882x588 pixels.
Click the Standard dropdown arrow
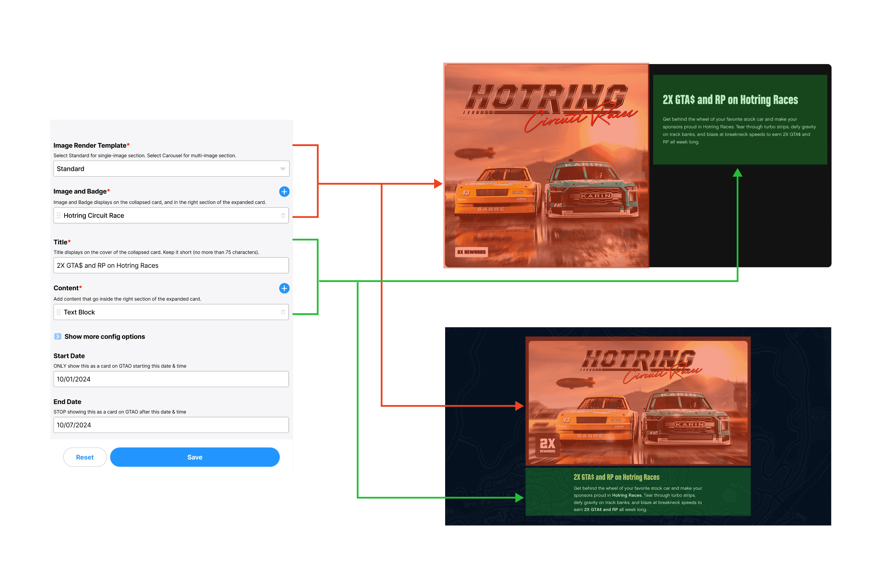click(x=283, y=169)
